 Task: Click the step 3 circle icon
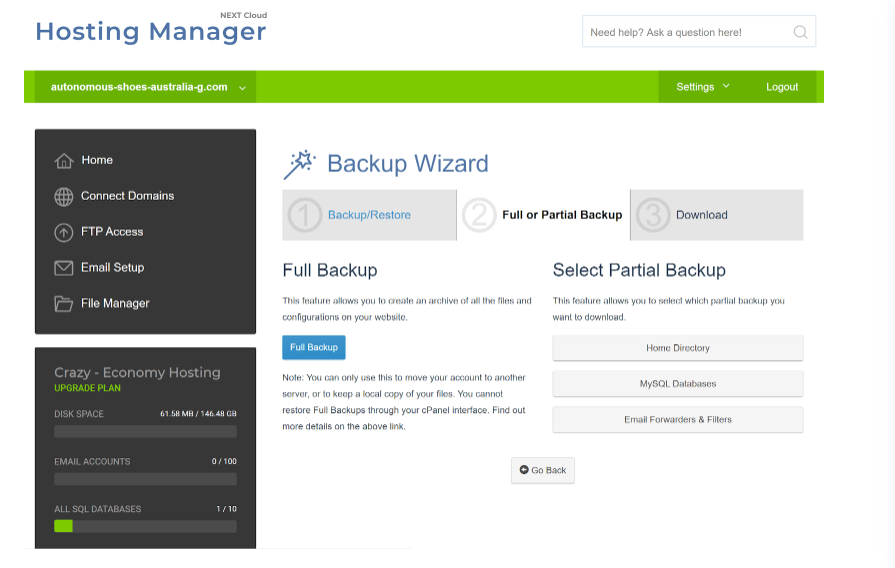tap(653, 215)
